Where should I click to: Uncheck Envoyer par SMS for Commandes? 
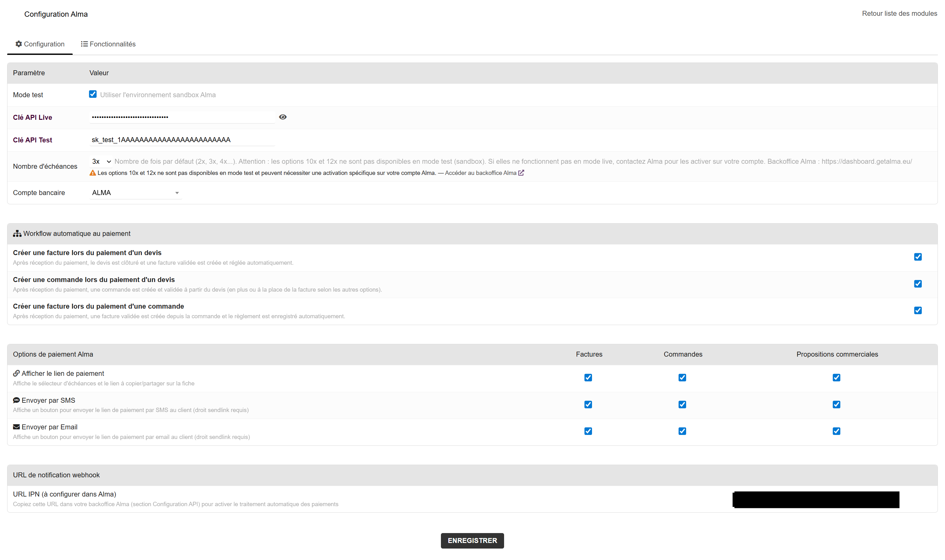pyautogui.click(x=682, y=405)
